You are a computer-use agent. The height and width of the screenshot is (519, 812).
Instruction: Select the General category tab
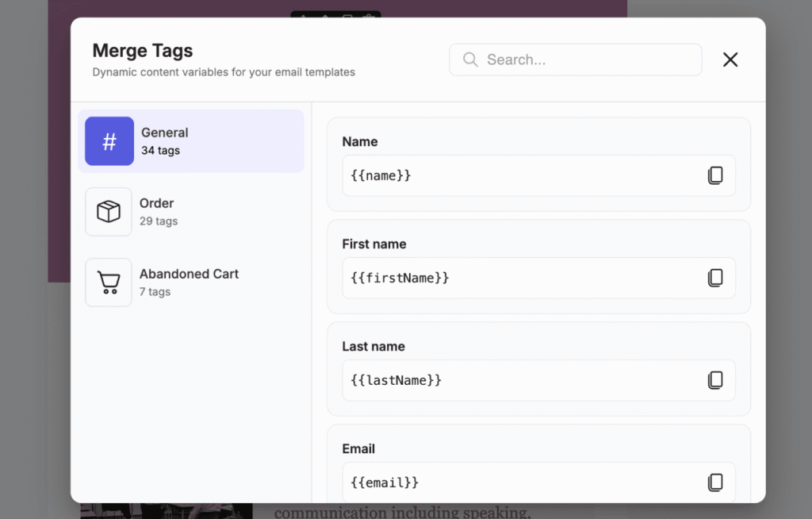point(191,141)
